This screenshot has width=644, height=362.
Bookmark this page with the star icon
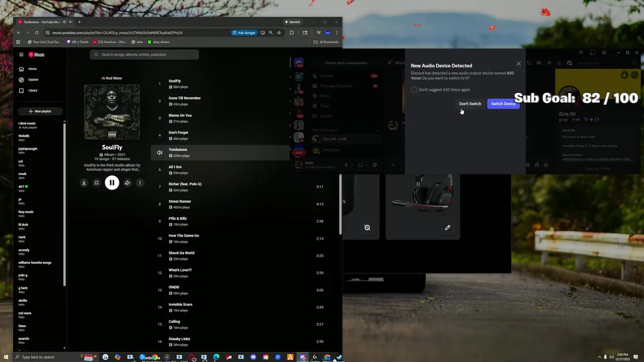pyautogui.click(x=279, y=33)
